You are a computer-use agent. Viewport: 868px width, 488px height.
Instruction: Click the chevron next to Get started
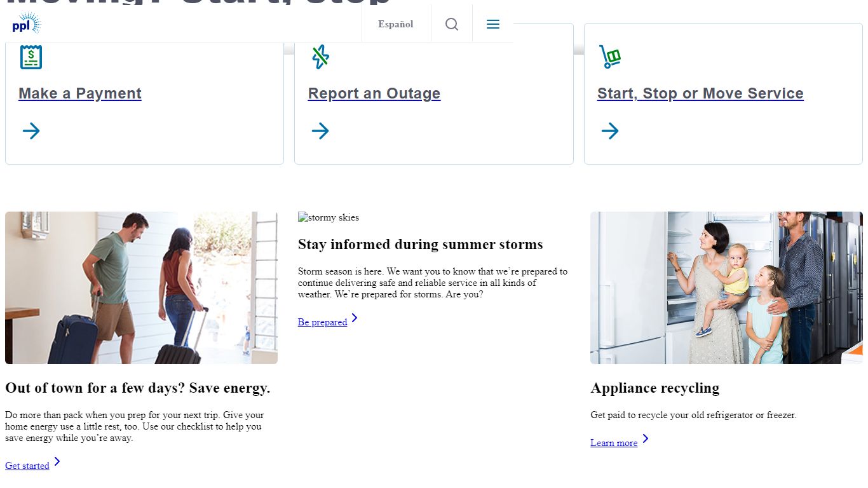(x=57, y=461)
